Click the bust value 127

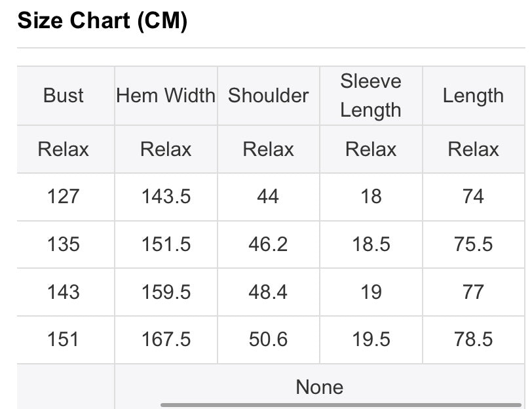point(64,197)
